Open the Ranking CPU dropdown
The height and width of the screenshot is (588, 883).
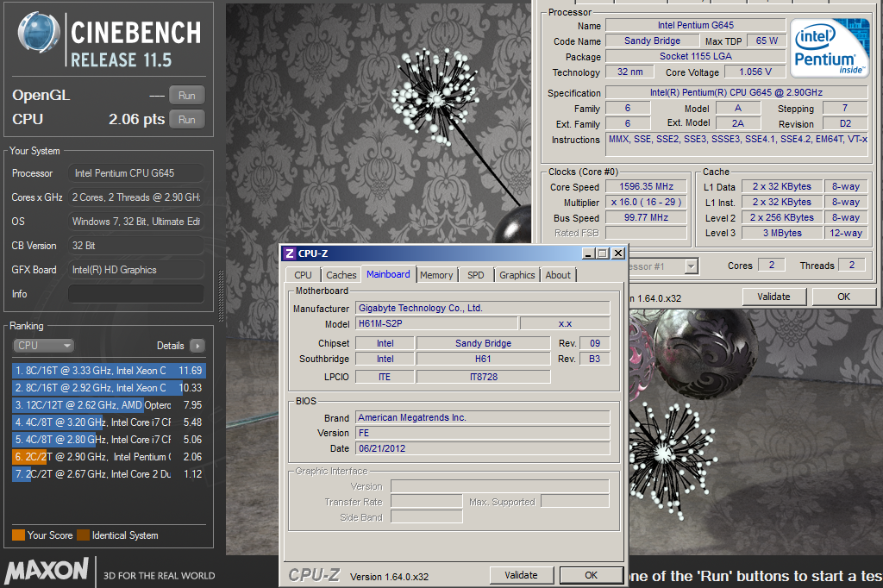click(x=43, y=346)
